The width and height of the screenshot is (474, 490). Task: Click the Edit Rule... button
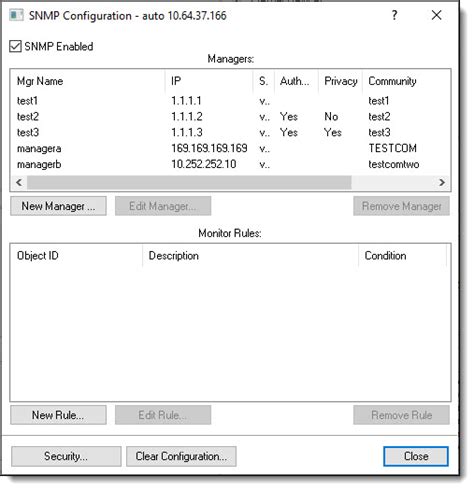(x=163, y=415)
